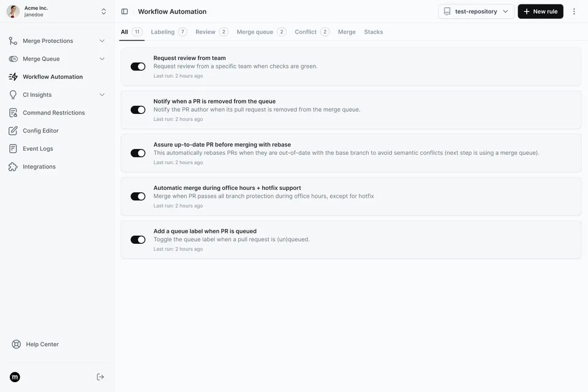Toggle the Automatic merge during office hours rule
The height and width of the screenshot is (392, 588).
click(138, 195)
